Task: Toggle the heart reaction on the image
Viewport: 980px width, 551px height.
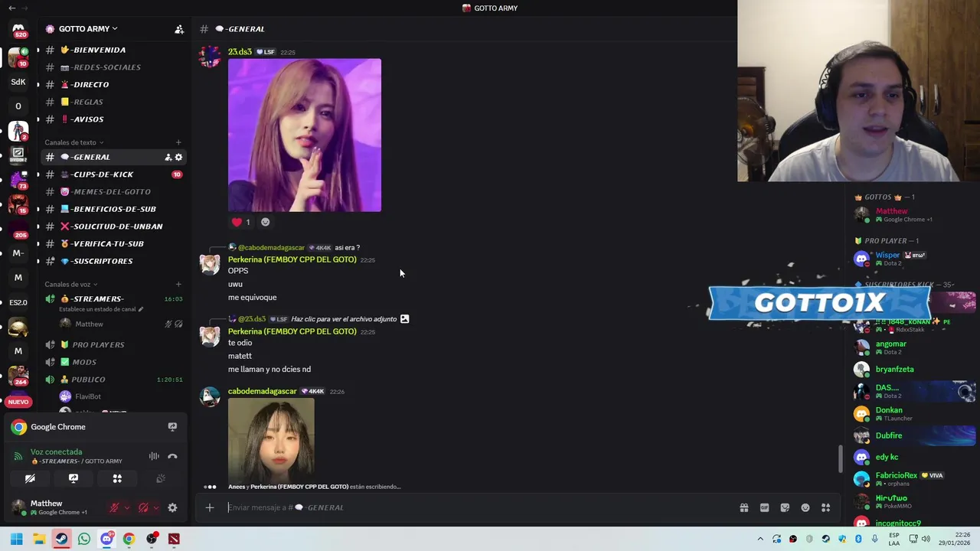Action: pos(240,222)
